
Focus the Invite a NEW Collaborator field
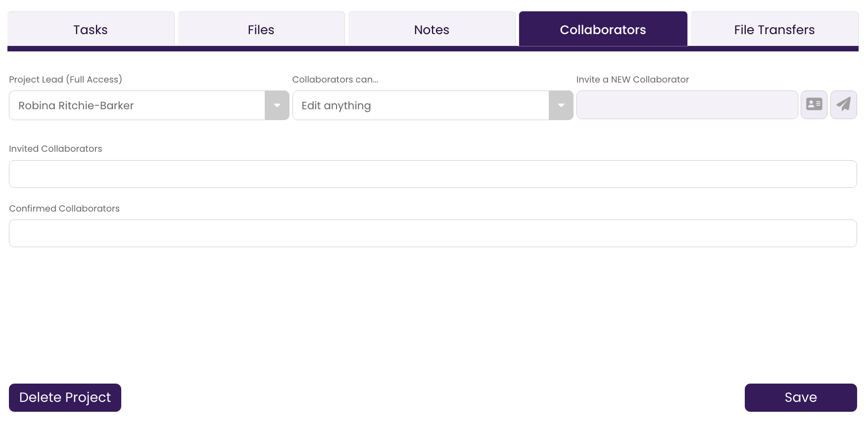(687, 105)
